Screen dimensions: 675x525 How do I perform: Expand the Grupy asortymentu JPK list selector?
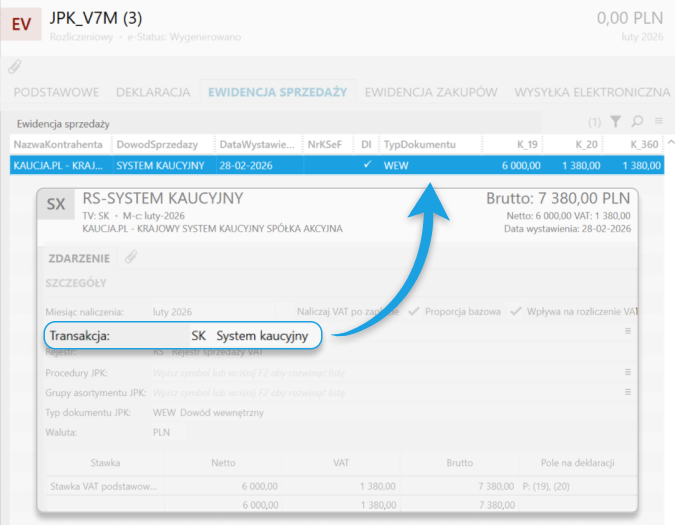(627, 392)
